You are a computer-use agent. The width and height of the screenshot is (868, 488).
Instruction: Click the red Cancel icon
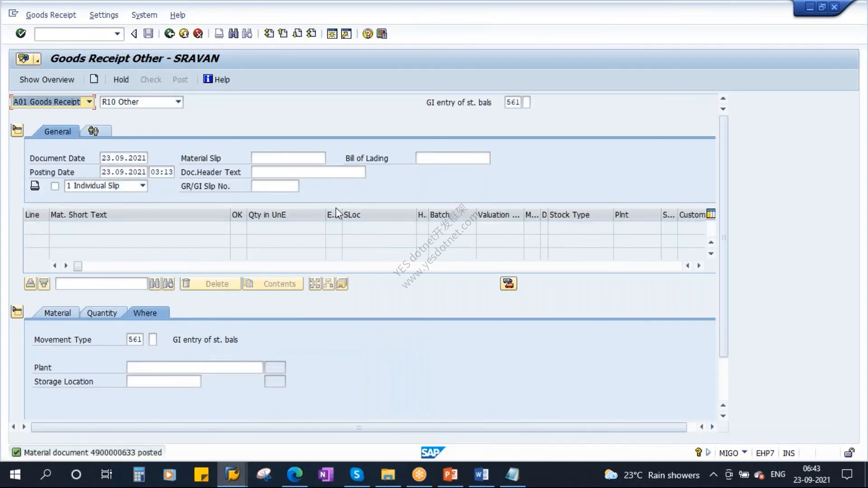[198, 33]
